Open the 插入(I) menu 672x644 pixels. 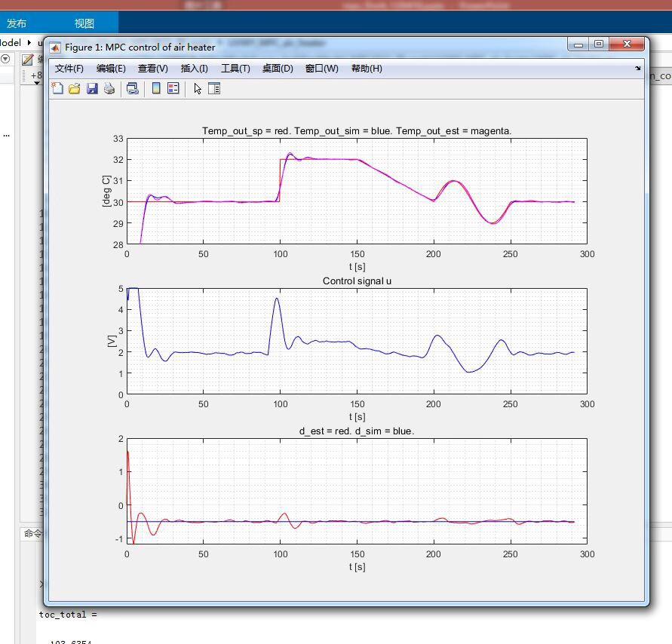click(194, 69)
